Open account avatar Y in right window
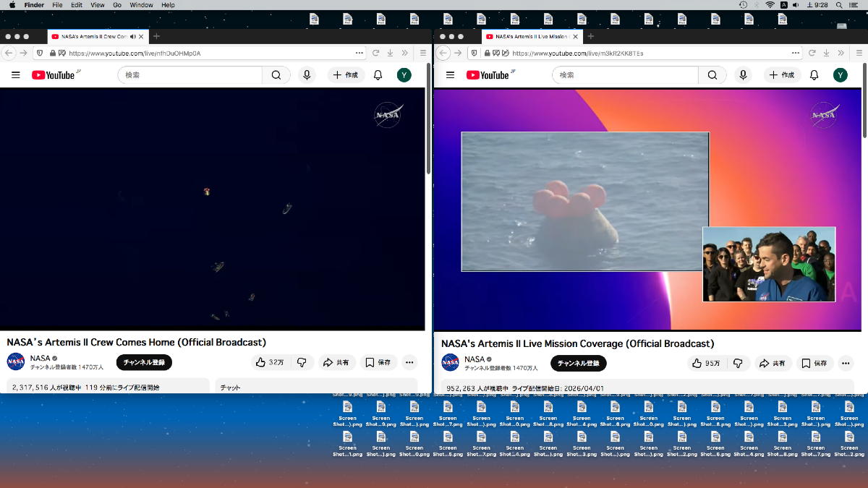This screenshot has width=868, height=488. [x=840, y=75]
